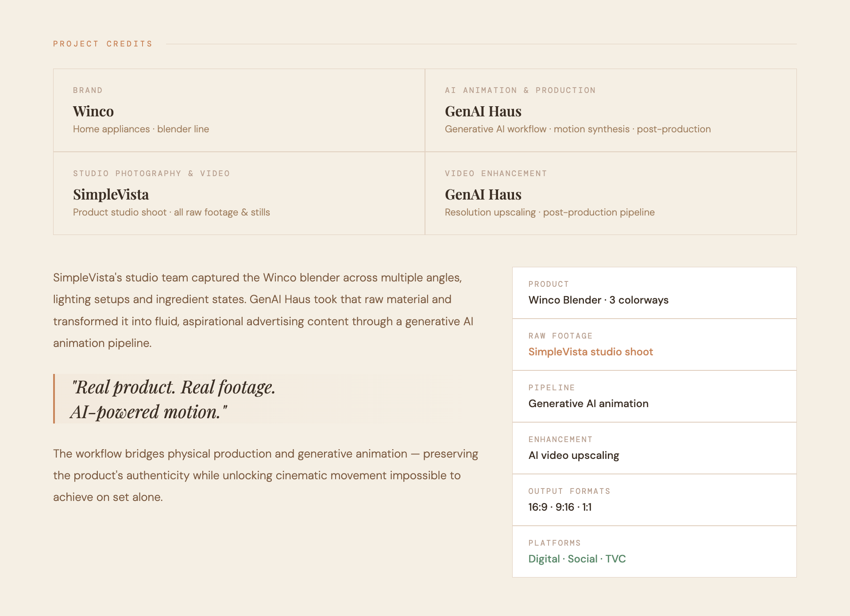Select the Resolution upscaling pipeline description
Viewport: 850px width, 616px height.
point(549,212)
